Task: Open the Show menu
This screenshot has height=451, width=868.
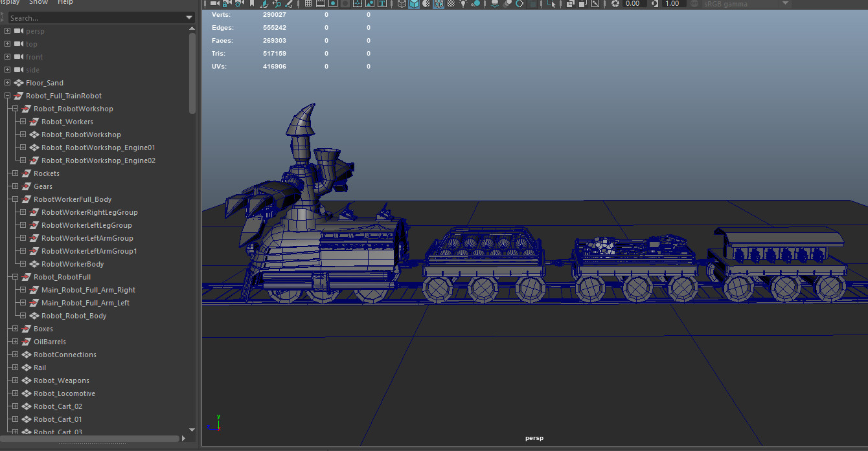Action: pos(39,3)
